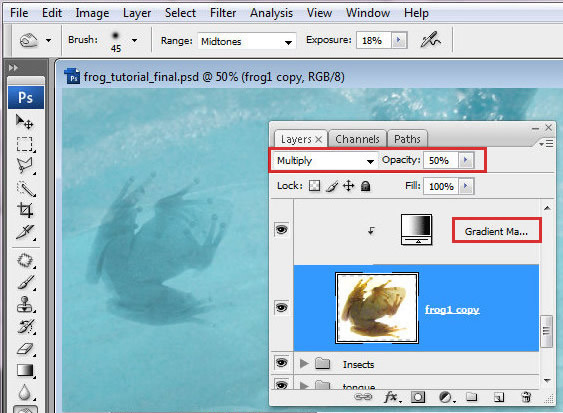Select the Rectangular Marquee tool
This screenshot has width=563, height=413.
tap(24, 144)
